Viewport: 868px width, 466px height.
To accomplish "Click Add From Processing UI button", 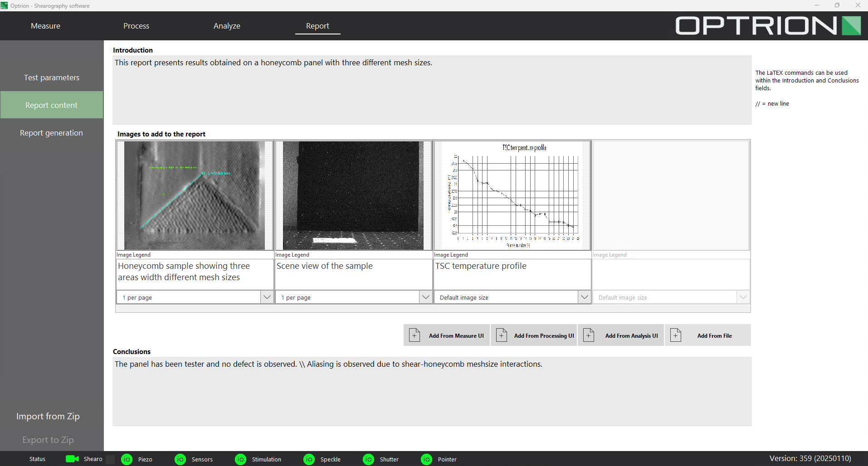I will [534, 335].
